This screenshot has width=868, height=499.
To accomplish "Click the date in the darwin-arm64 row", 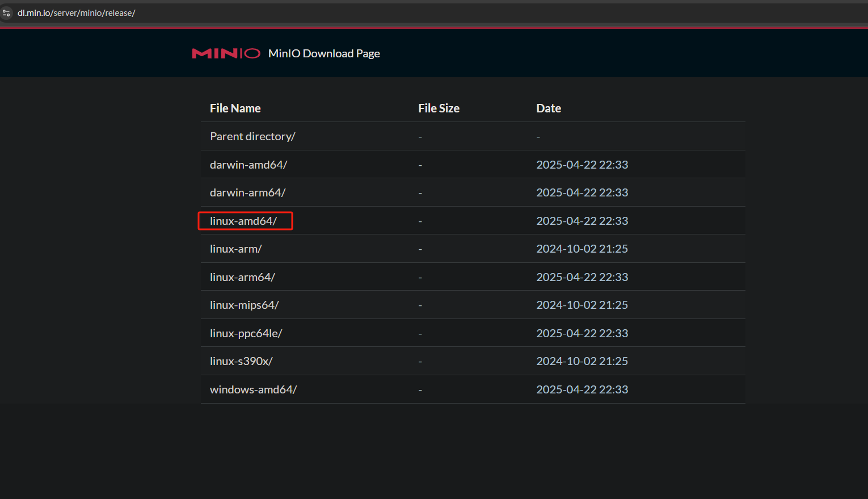I will [582, 192].
